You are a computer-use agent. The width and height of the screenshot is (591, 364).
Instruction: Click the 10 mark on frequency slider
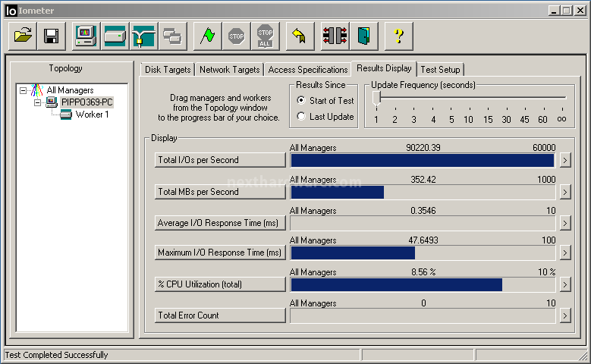tap(468, 120)
